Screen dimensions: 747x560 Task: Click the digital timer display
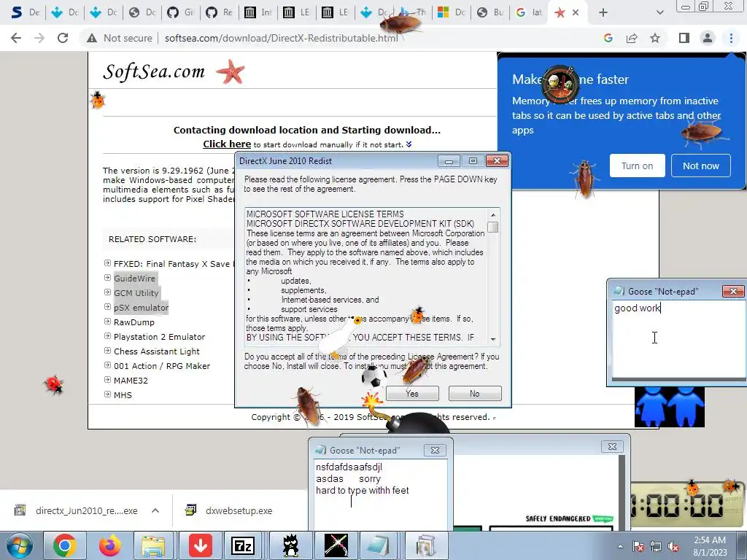tap(686, 505)
